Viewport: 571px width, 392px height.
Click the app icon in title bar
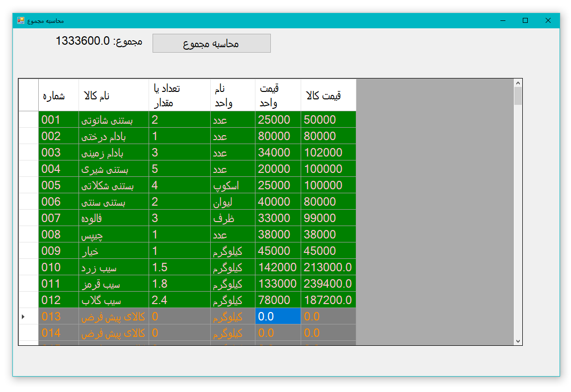[x=21, y=20]
